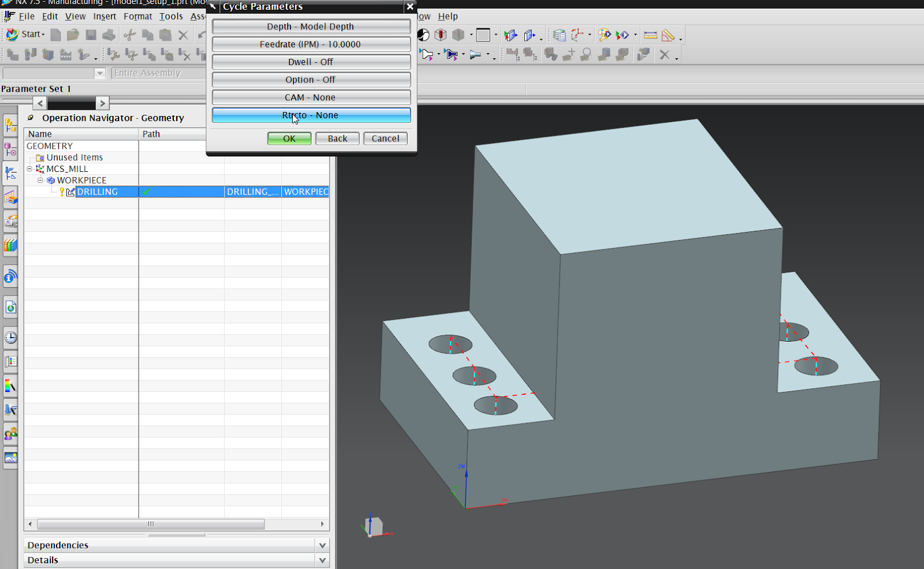Open the Help menu
The height and width of the screenshot is (569, 924).
448,16
